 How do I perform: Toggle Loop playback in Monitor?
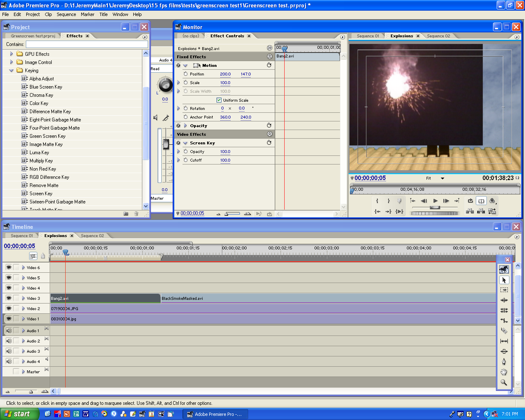(x=470, y=201)
